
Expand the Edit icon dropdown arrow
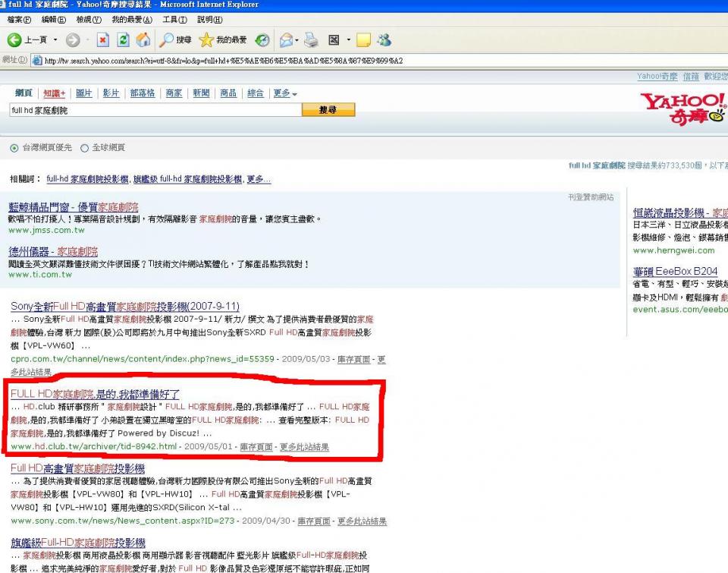(349, 40)
